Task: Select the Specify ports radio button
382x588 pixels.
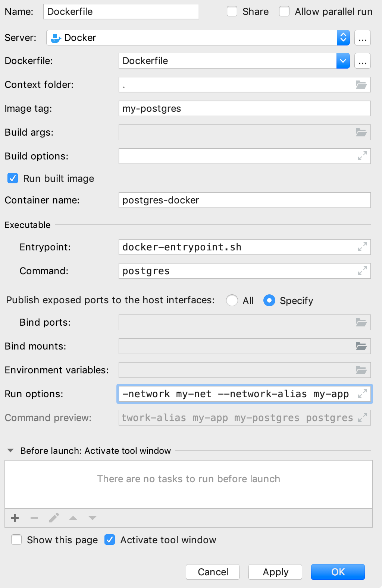Action: tap(269, 300)
